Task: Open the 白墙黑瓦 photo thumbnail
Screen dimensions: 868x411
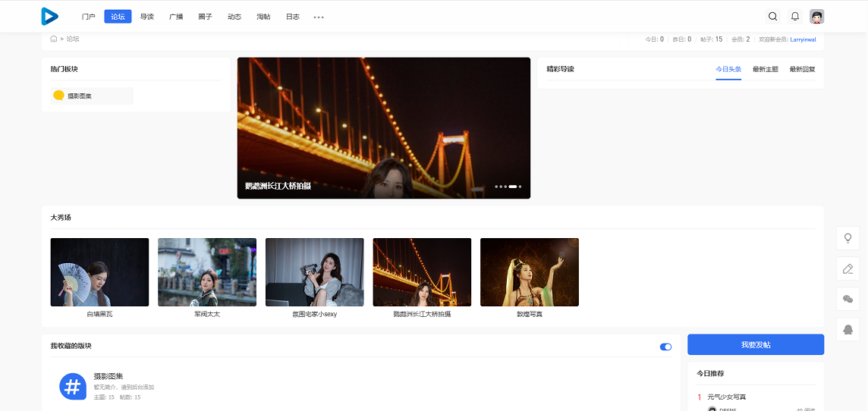Action: click(x=99, y=272)
